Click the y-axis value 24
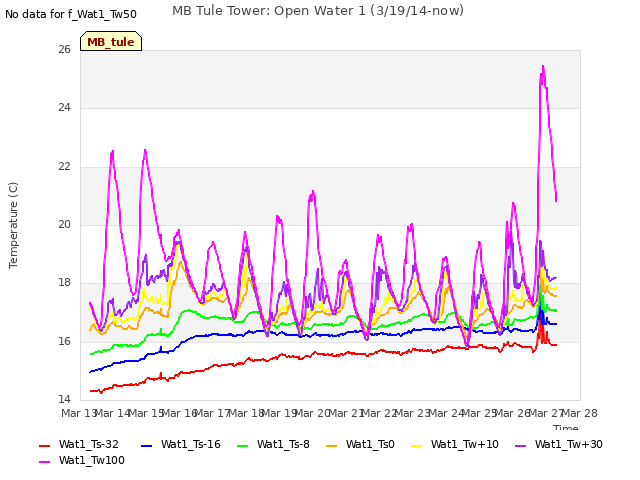This screenshot has width=640, height=480. tap(64, 108)
